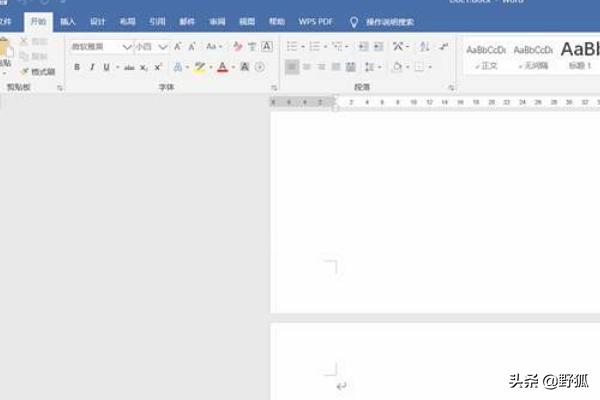Click the Enclose Characters circle icon
The width and height of the screenshot is (600, 400).
pos(259,67)
